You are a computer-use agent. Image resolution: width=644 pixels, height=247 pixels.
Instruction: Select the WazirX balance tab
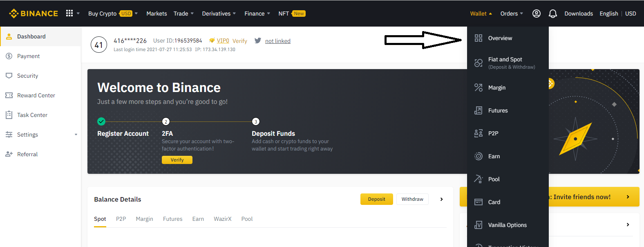pos(223,219)
